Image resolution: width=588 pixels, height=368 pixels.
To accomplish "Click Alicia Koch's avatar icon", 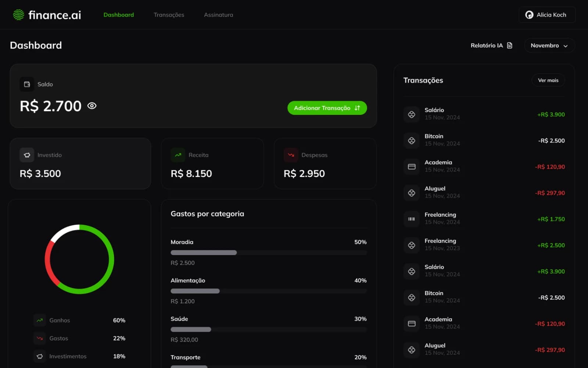I will (529, 15).
